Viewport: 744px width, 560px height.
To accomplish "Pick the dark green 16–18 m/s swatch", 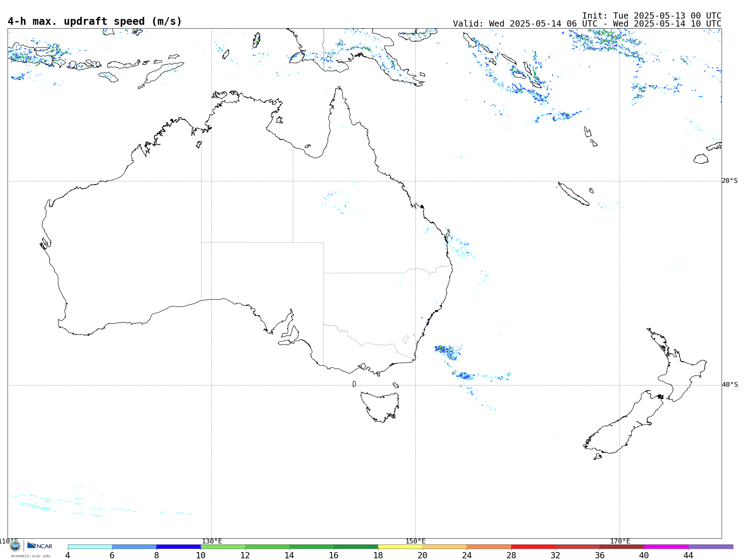I will (x=356, y=547).
